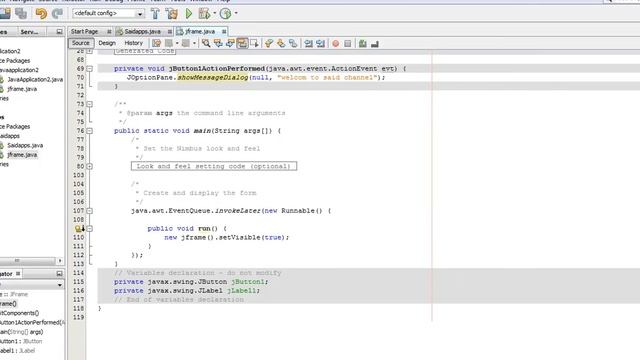The image size is (640, 360).
Task: Click the lightbulb hint at line 109
Action: pos(78,229)
